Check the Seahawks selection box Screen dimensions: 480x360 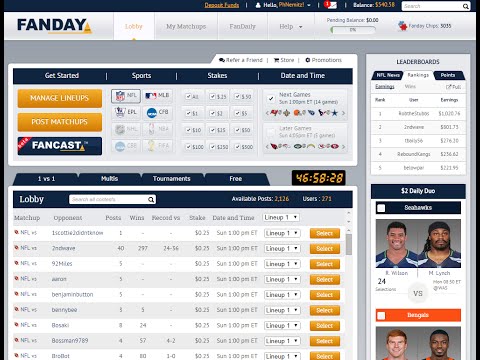[x=381, y=208]
